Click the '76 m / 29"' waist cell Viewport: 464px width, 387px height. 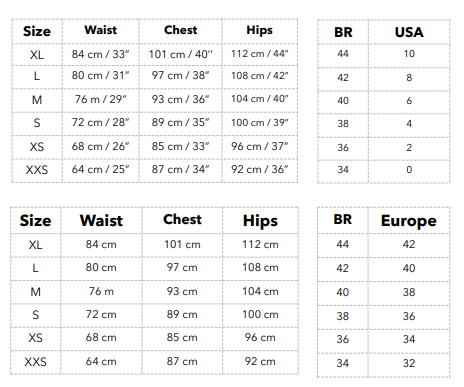(x=100, y=99)
